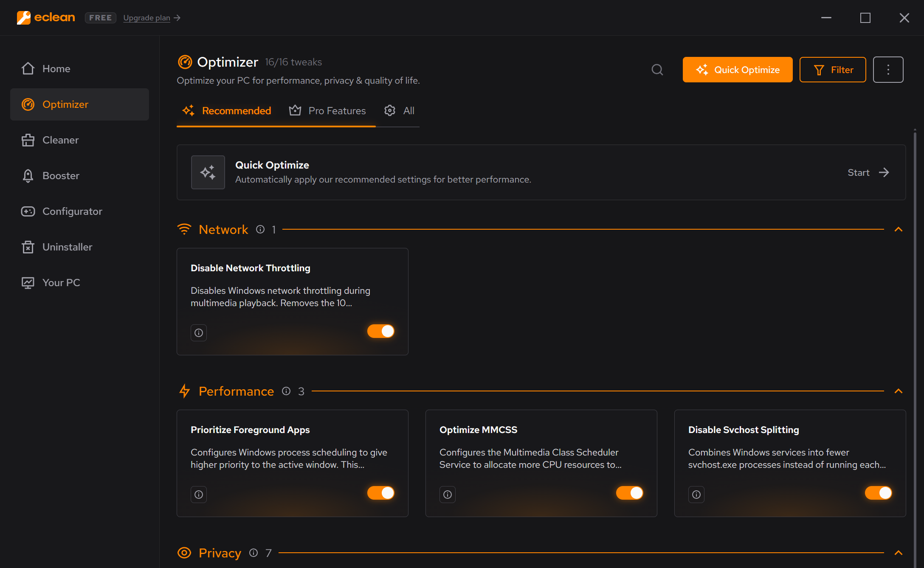Viewport: 924px width, 568px height.
Task: Toggle the Disable Svchost Splitting switch
Action: 879,493
